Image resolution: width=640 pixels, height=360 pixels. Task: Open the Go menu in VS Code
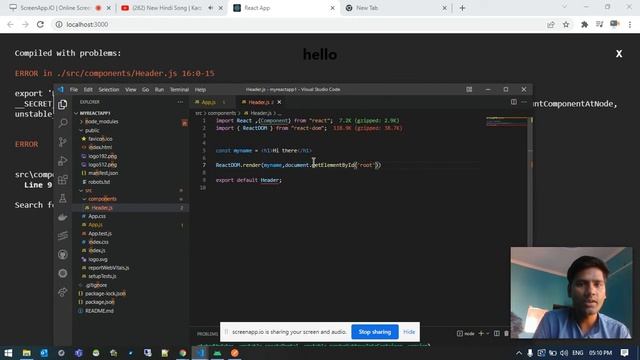pyautogui.click(x=145, y=89)
